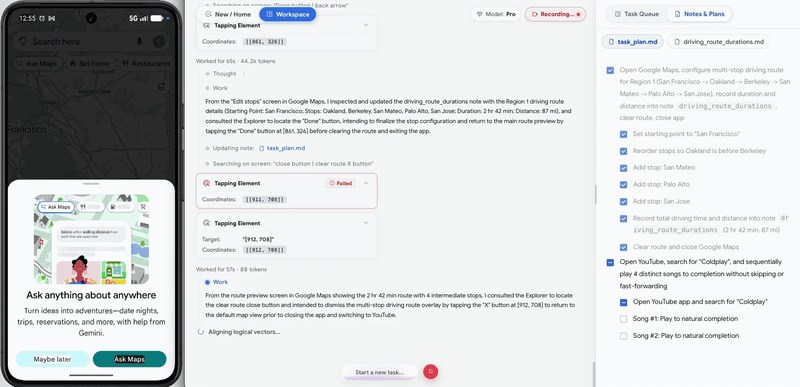The image size is (800, 387).
Task: Toggle the Reorder stops Oakland before Berkeley checkbox
Action: (x=623, y=151)
